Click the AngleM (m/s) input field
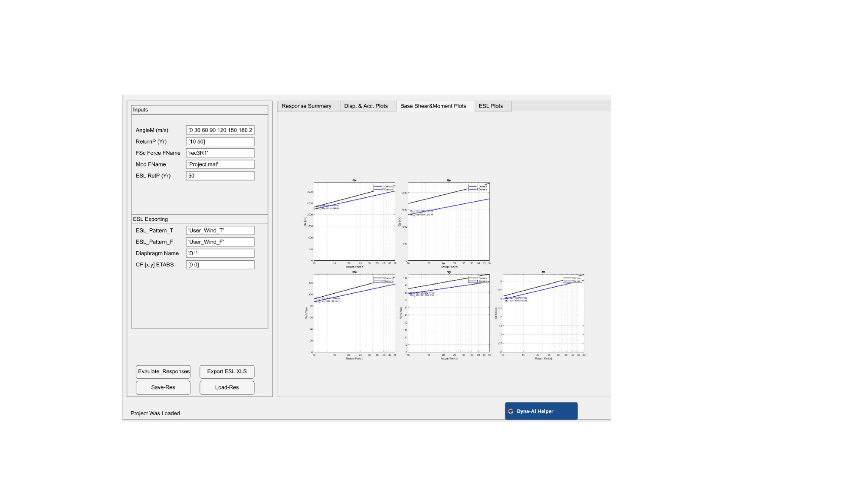The height and width of the screenshot is (488, 868). (220, 130)
